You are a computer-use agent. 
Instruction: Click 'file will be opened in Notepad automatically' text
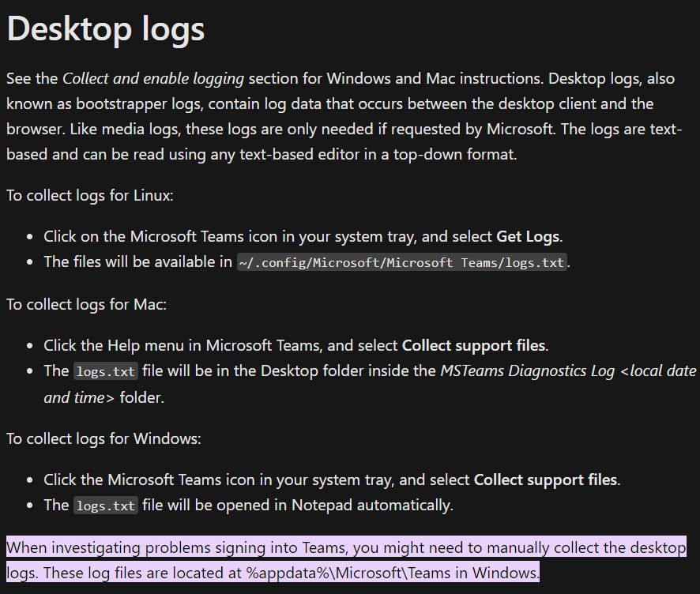(297, 506)
